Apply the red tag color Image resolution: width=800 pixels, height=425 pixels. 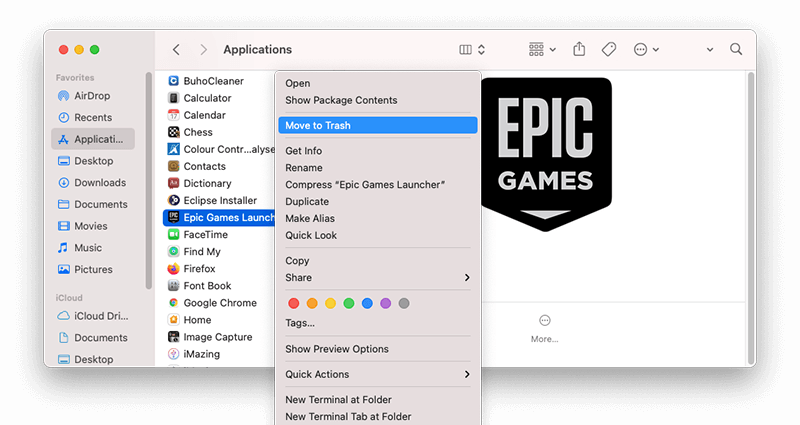point(293,304)
